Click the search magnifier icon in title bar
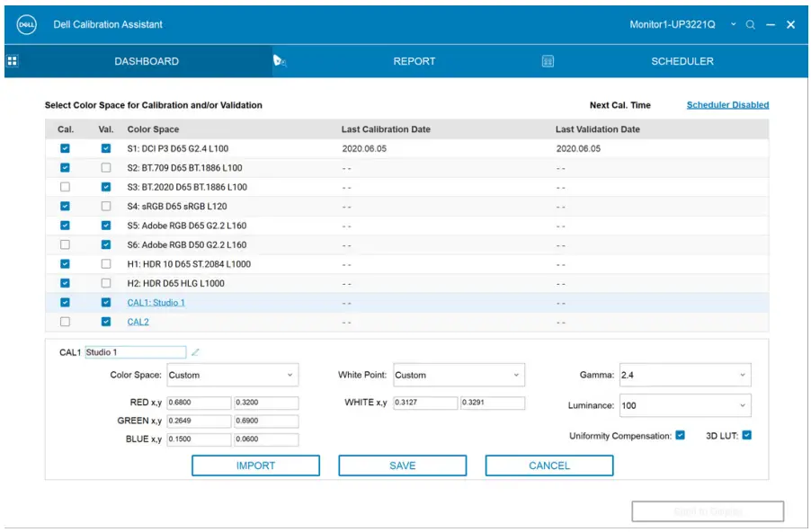This screenshot has height=532, width=811. click(x=751, y=24)
